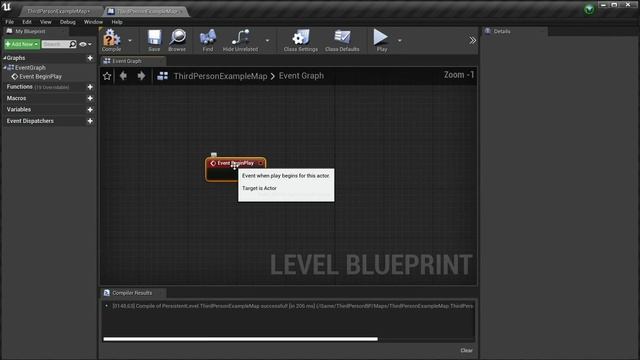Click the search magnifier icon
640x360 pixels.
coord(73,44)
